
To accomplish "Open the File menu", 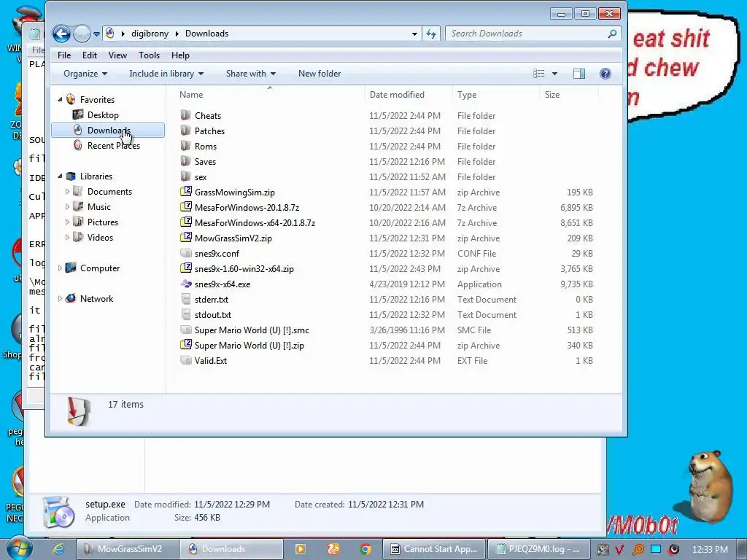I will tap(64, 55).
